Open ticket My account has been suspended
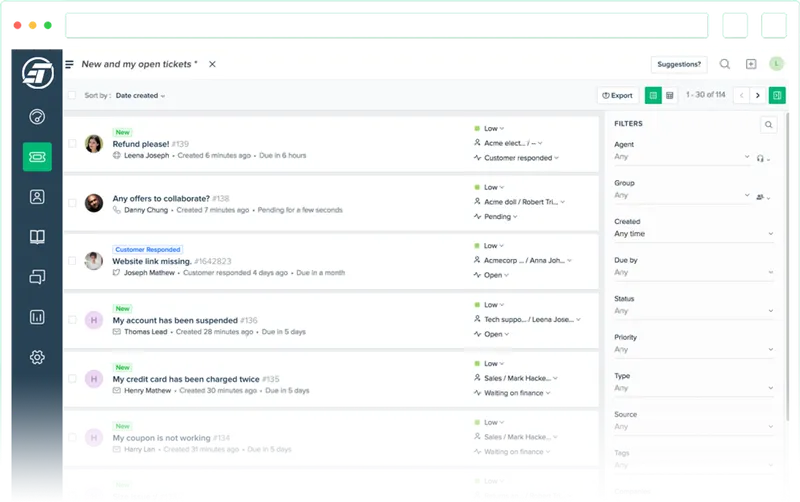 175,320
